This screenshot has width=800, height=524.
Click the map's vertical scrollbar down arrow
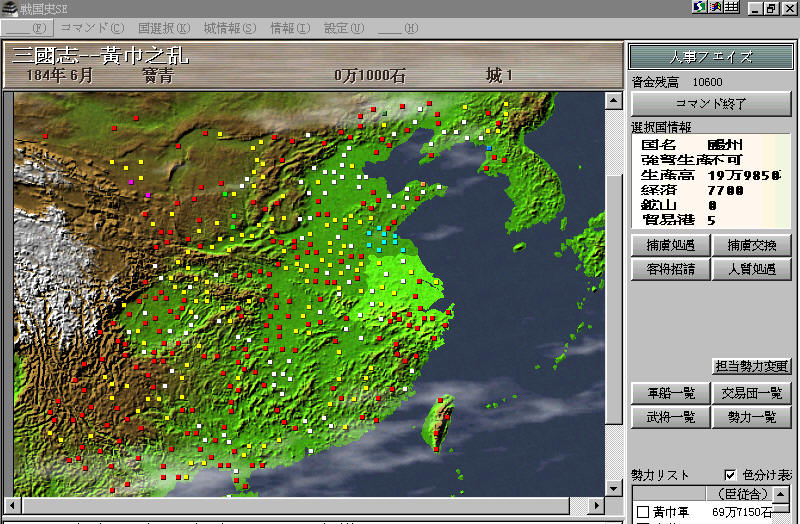click(x=613, y=488)
